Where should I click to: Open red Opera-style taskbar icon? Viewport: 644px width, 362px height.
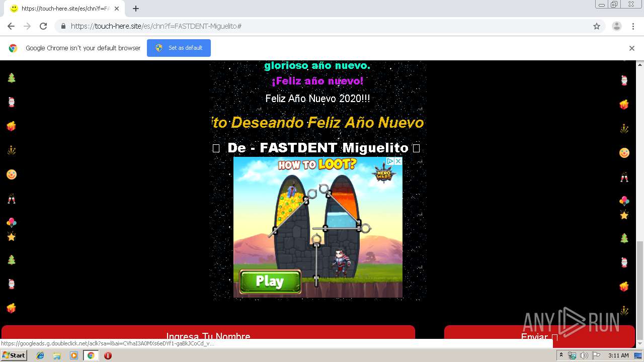pos(108,355)
